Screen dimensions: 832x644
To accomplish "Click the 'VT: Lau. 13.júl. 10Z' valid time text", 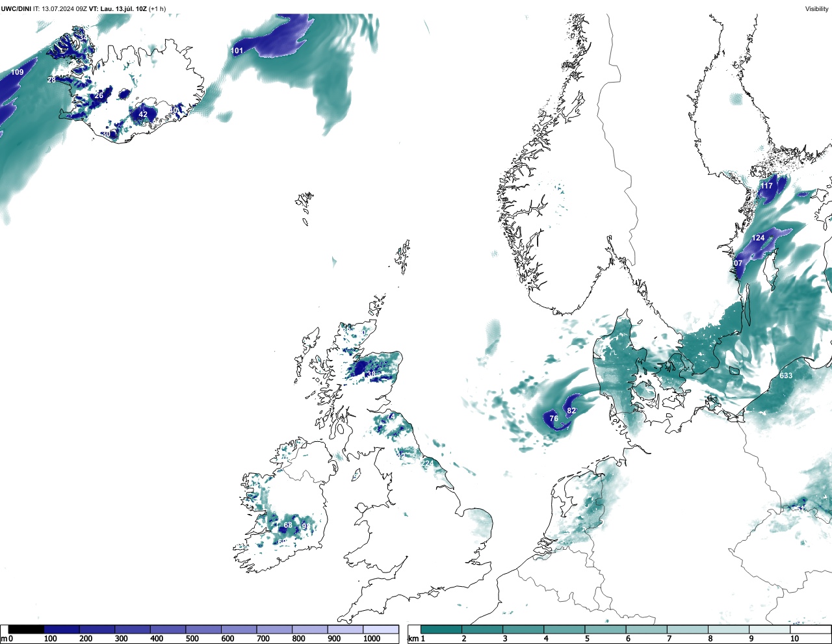I will (118, 8).
